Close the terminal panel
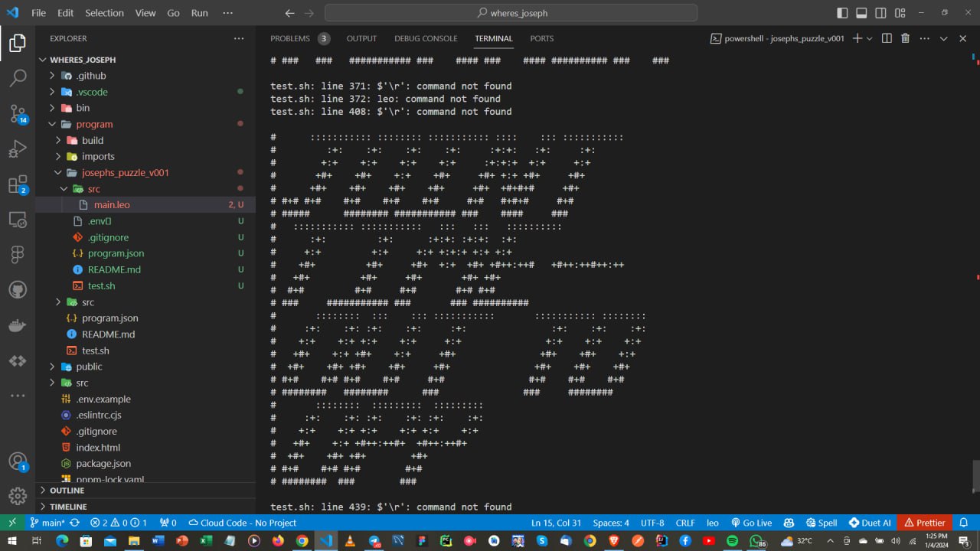Viewport: 980px width, 551px height. (x=962, y=38)
